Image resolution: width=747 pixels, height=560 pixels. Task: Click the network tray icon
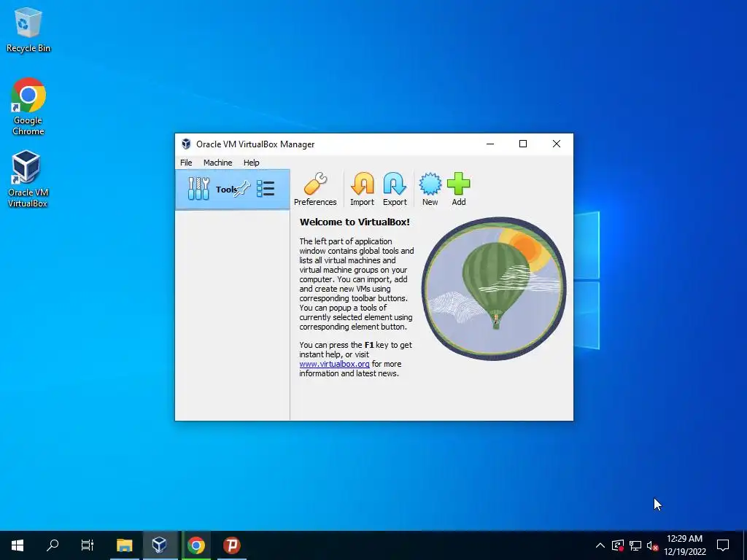[635, 545]
